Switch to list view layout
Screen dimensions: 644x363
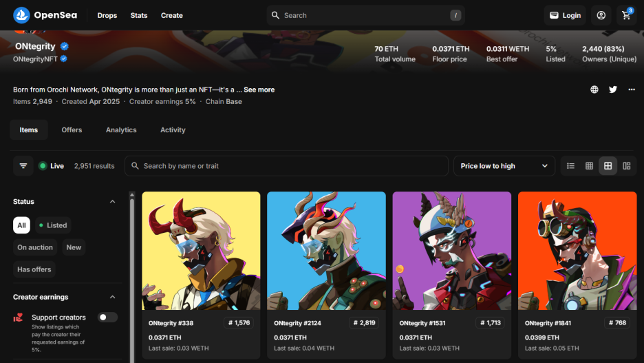[570, 166]
